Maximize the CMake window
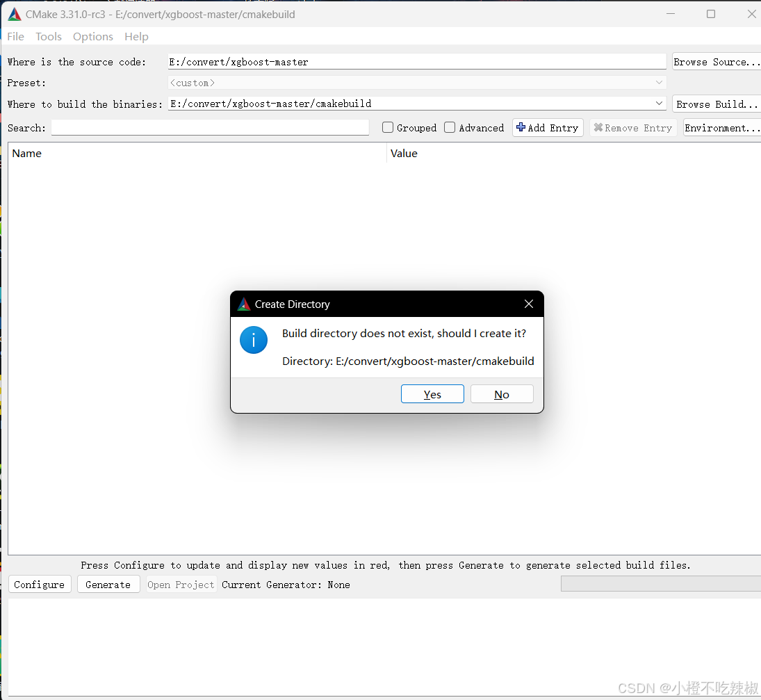The image size is (761, 700). 711,14
